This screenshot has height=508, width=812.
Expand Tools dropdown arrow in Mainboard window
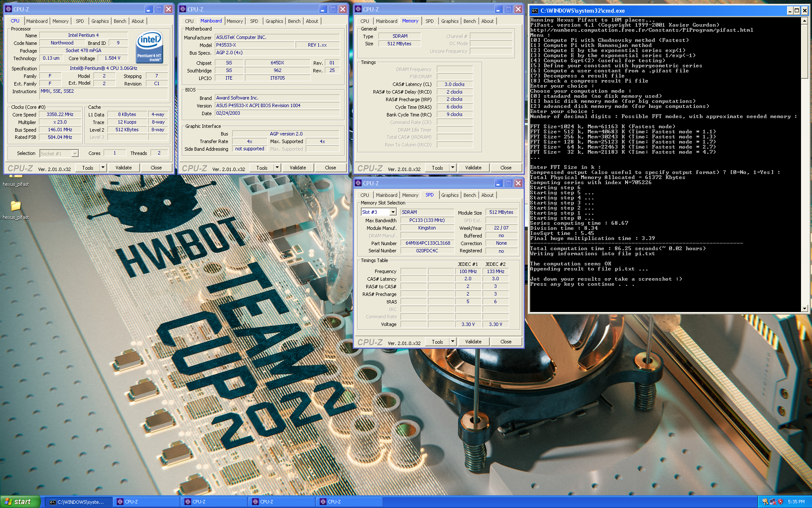coord(277,168)
